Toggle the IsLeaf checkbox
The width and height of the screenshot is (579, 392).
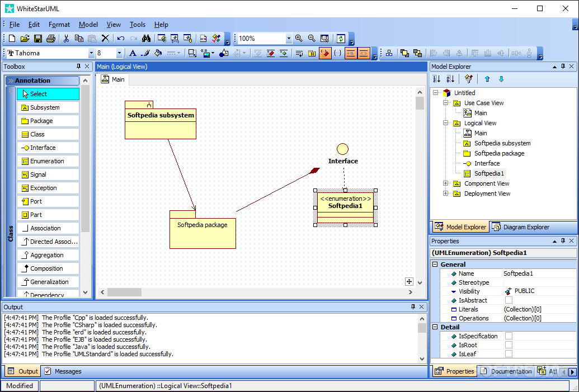(509, 353)
